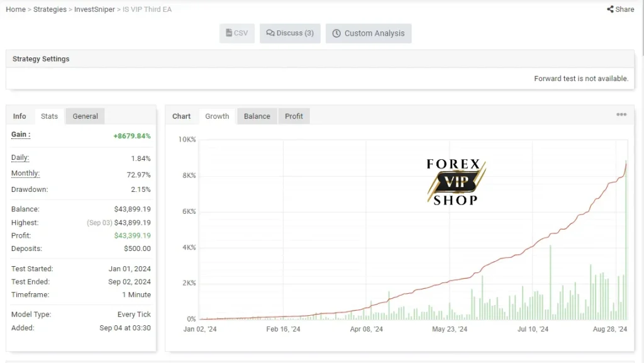Click the Share icon
644x363 pixels.
coord(610,9)
